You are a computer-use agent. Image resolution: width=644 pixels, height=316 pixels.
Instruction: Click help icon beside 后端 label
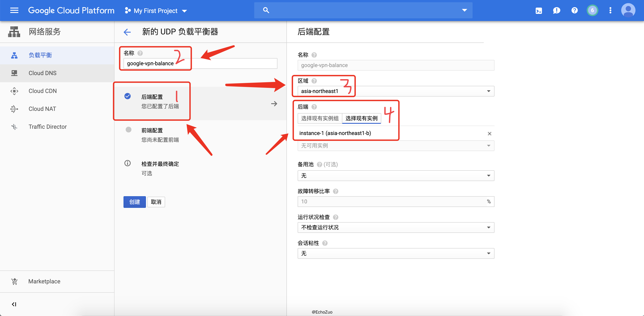click(x=314, y=107)
